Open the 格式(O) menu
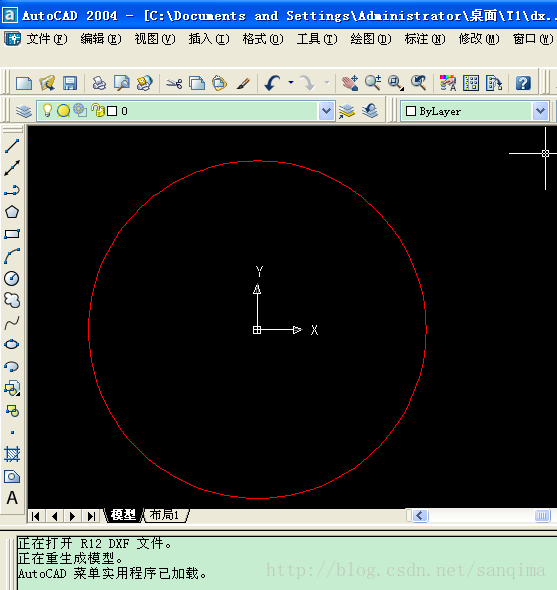 pyautogui.click(x=263, y=39)
